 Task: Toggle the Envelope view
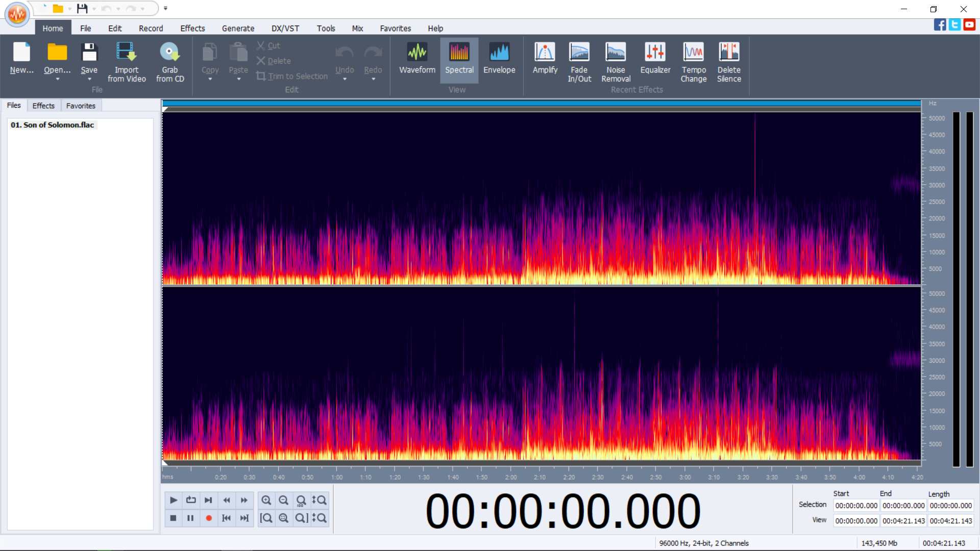coord(499,59)
